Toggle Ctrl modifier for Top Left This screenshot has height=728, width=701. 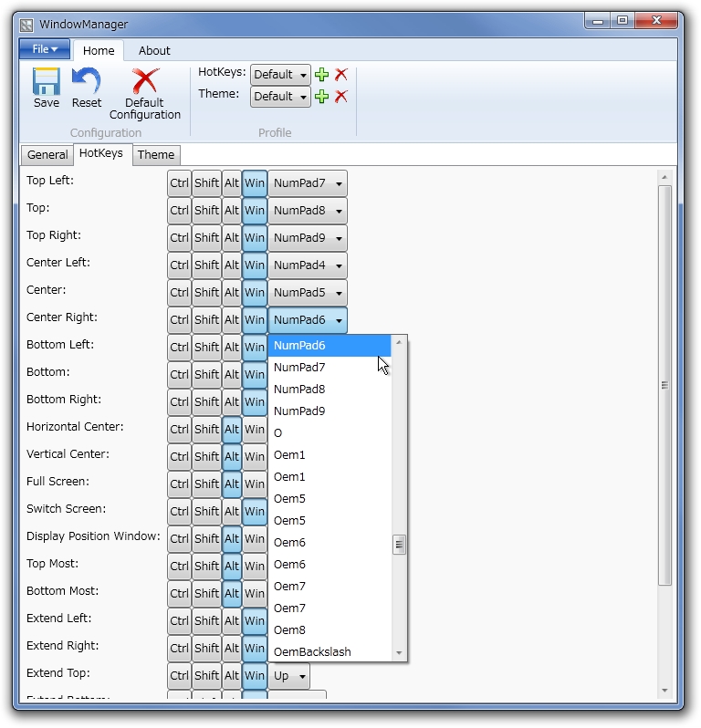click(179, 183)
